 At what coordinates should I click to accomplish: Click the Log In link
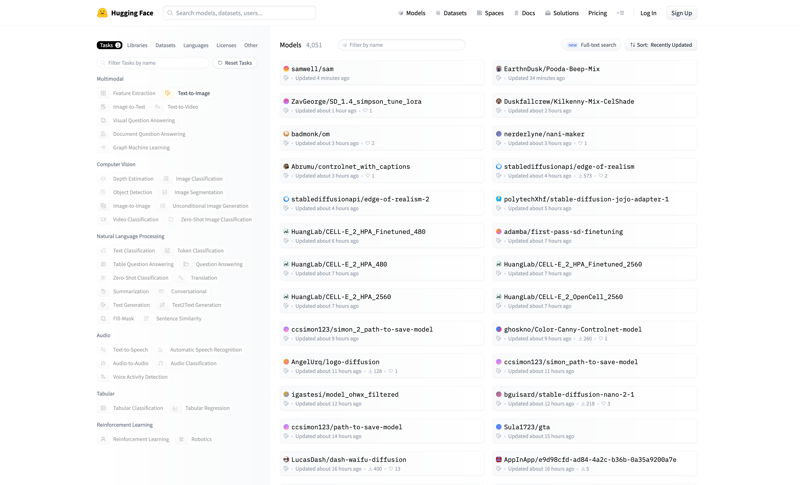pos(648,13)
